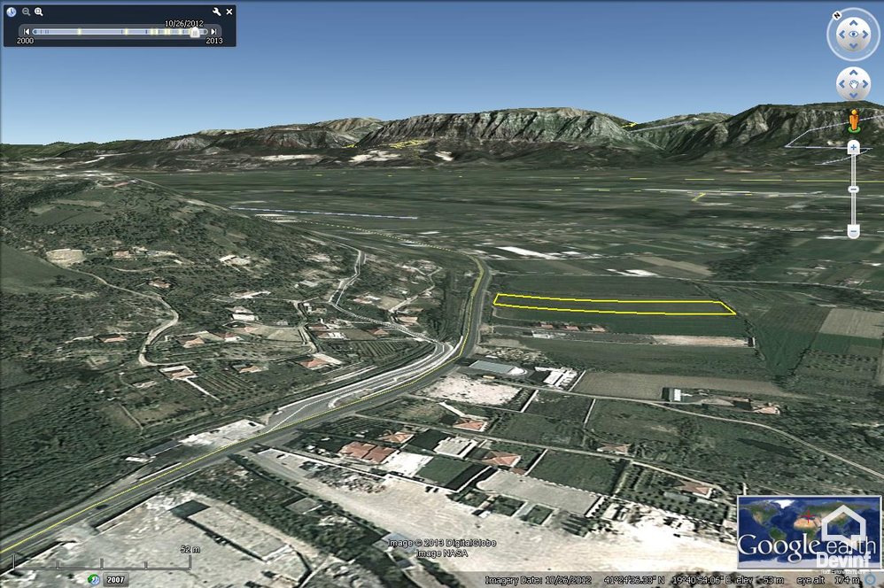Click the 2013 end year label

pyautogui.click(x=214, y=41)
